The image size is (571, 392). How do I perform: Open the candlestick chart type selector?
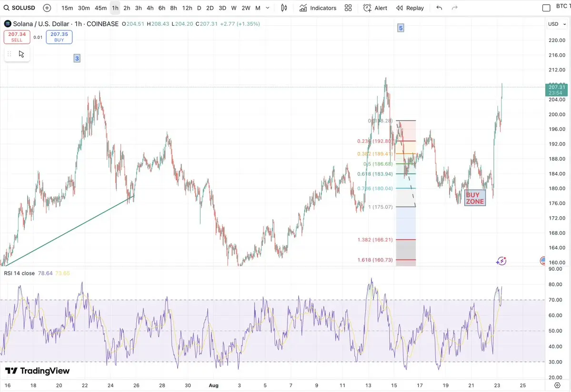click(284, 8)
